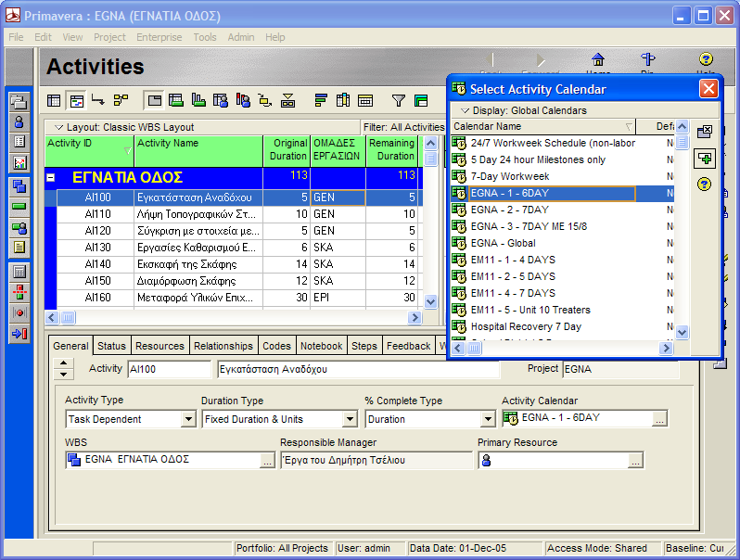Open Reports in the left sidebar

click(19, 142)
